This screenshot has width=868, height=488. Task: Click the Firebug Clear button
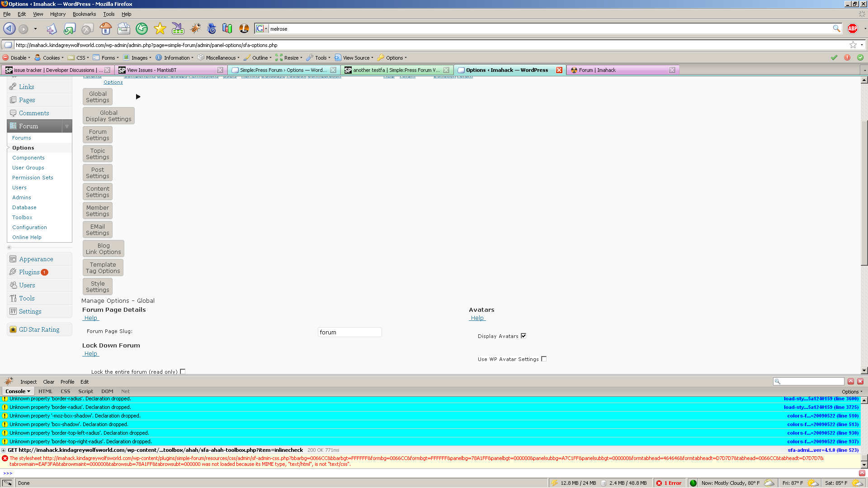48,382
